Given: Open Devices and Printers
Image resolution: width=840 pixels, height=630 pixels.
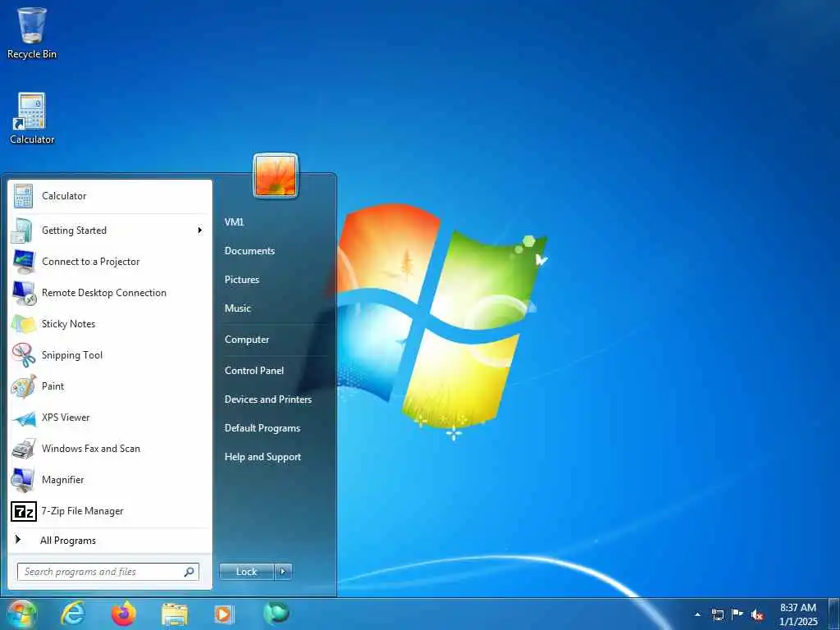Looking at the screenshot, I should tap(268, 399).
